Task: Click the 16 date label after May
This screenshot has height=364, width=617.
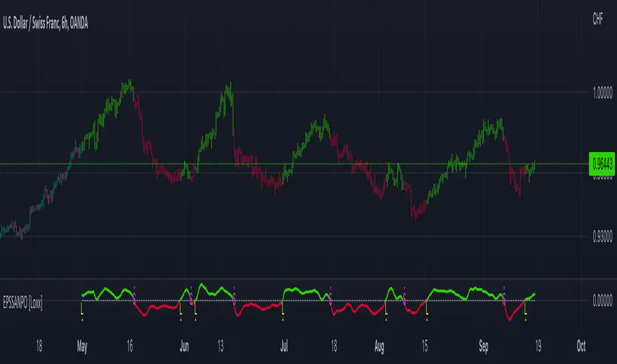Action: (x=130, y=346)
